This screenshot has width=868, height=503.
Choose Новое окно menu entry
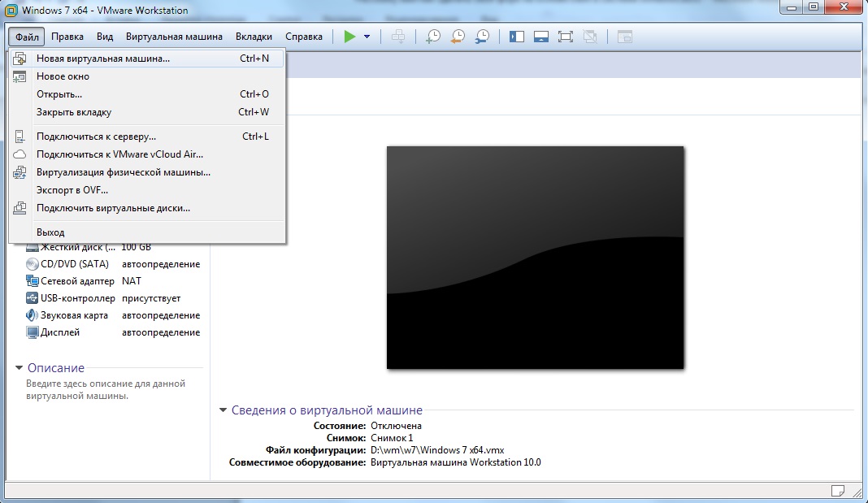[x=146, y=76]
